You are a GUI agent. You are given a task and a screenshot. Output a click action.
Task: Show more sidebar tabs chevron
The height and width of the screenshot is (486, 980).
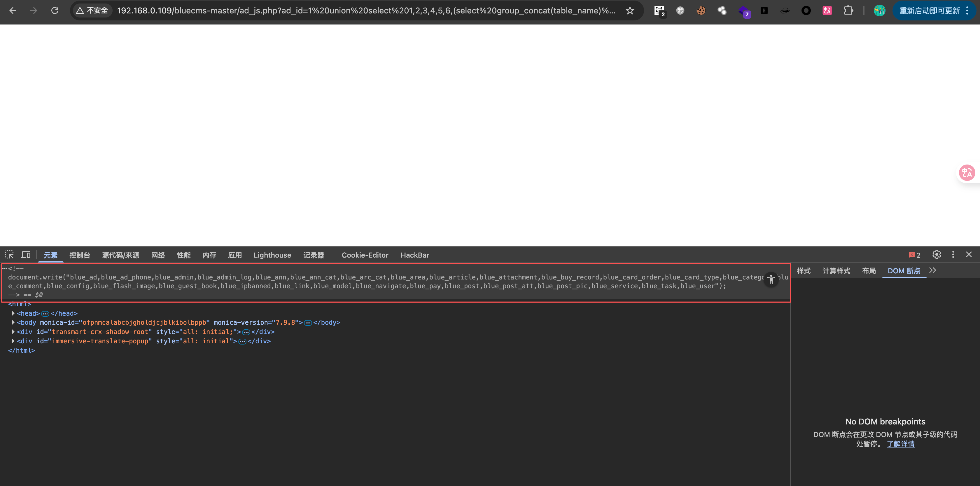point(932,271)
